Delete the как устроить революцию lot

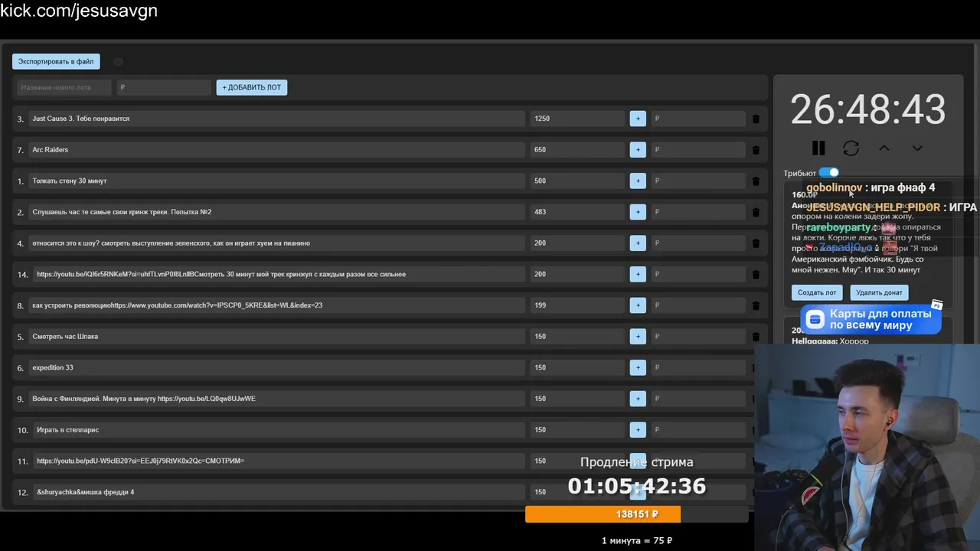click(756, 305)
